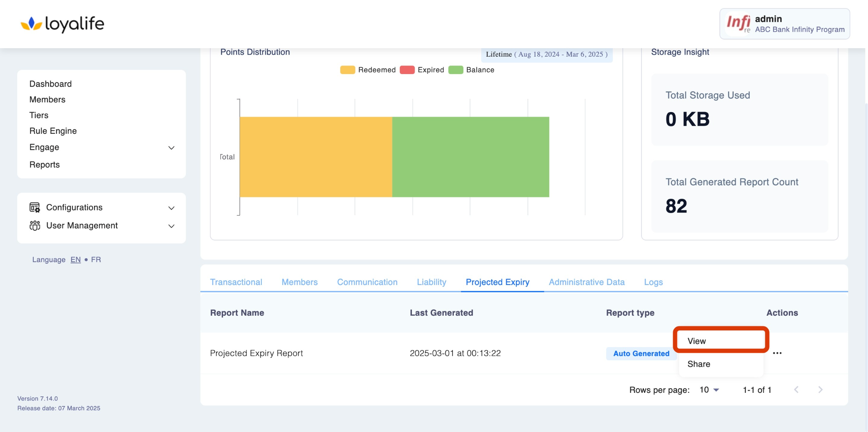The height and width of the screenshot is (432, 868).
Task: Expand the Engage menu chevron
Action: (x=171, y=148)
